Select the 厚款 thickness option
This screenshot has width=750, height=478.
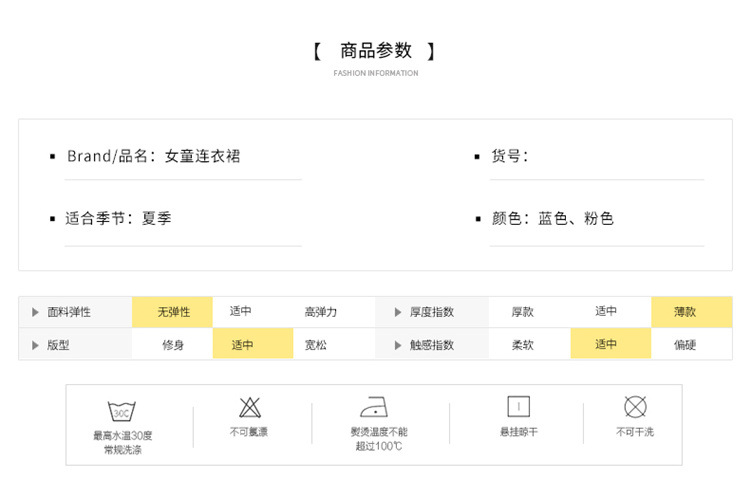point(522,312)
